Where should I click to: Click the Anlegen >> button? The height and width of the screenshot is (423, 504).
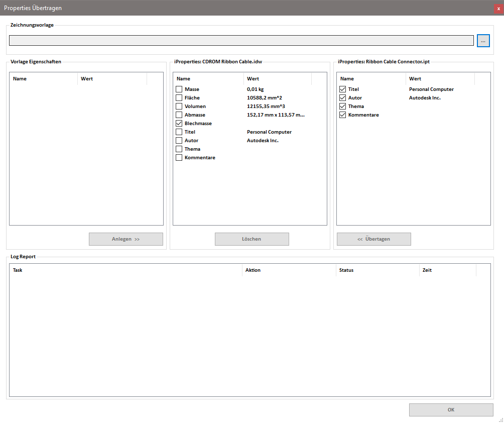coord(125,239)
